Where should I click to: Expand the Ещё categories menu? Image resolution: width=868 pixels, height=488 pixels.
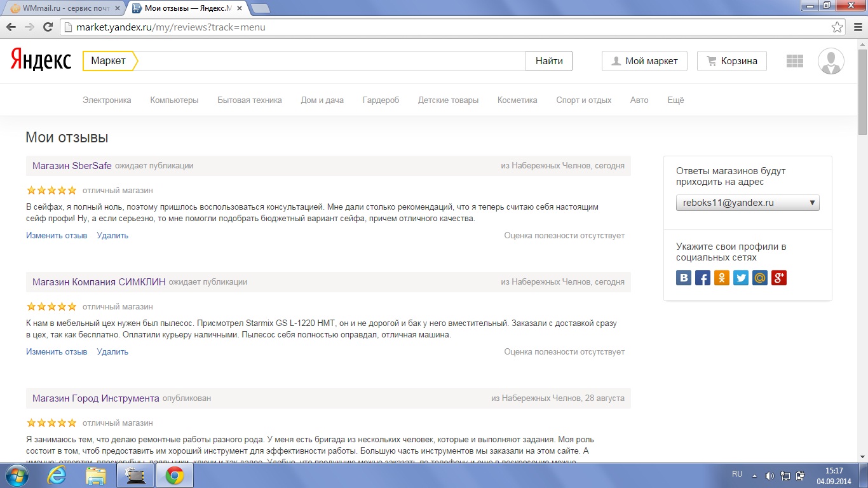click(x=675, y=100)
